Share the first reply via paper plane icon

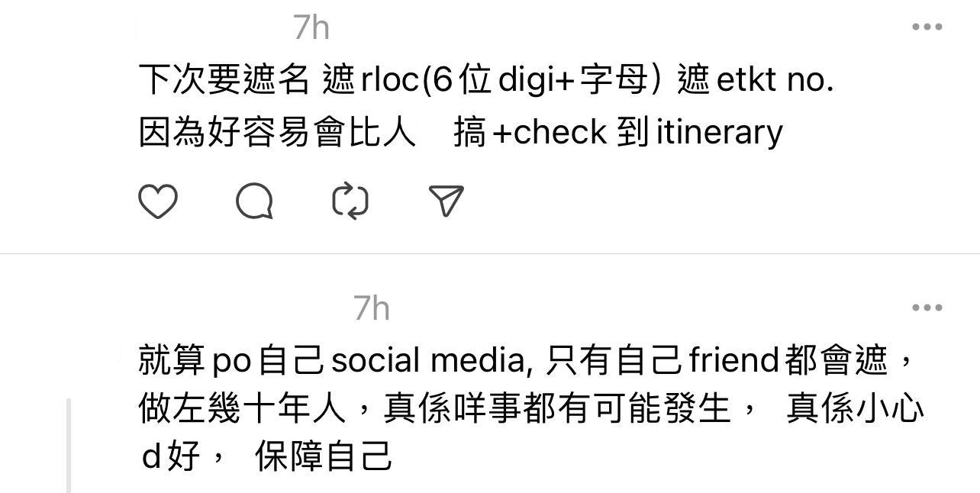pyautogui.click(x=446, y=201)
